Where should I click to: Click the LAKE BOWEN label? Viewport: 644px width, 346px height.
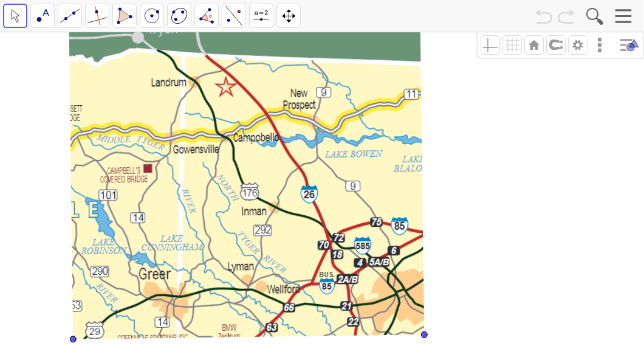[x=354, y=154]
